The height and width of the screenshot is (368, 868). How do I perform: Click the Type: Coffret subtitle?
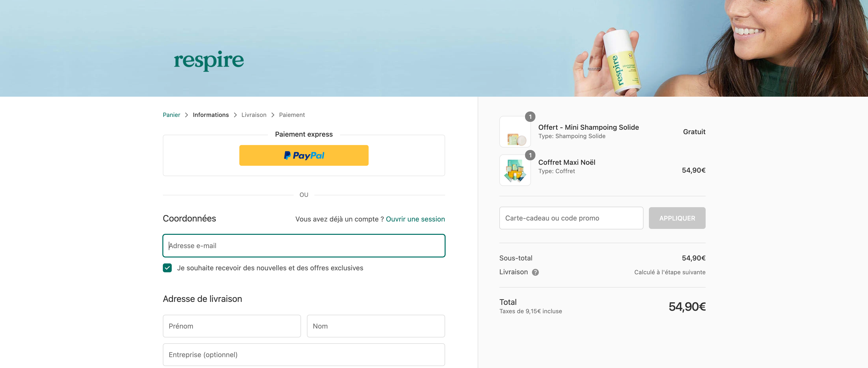[556, 171]
